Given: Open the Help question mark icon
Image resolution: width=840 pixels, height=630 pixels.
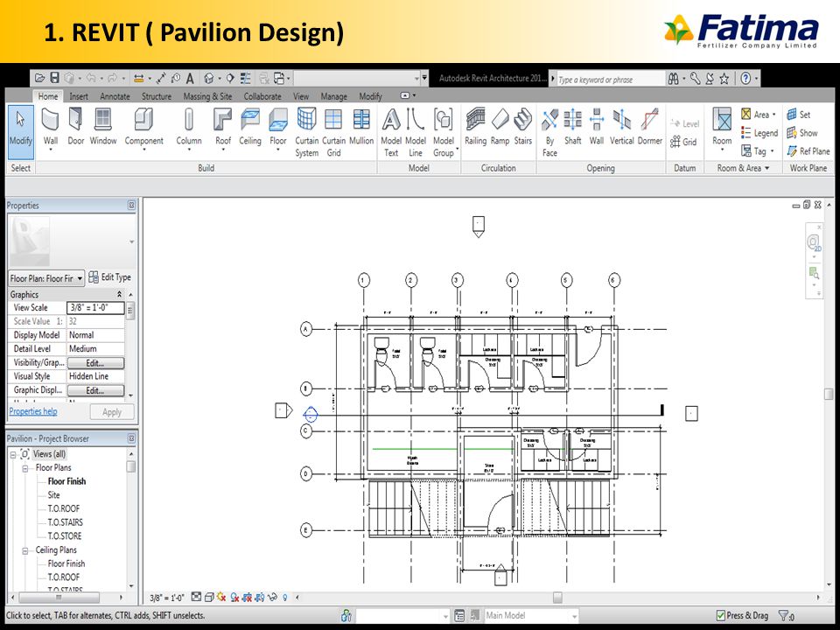Looking at the screenshot, I should [745, 78].
